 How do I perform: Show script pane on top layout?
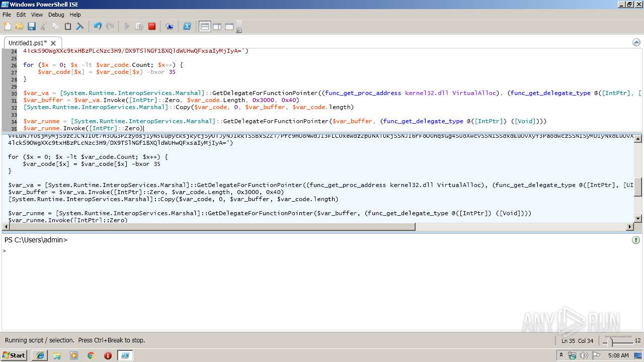point(205,27)
